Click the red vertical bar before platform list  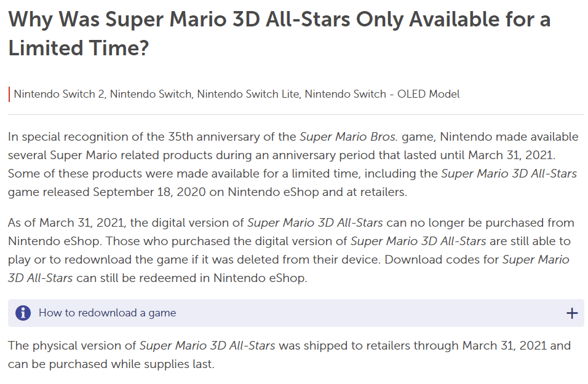tap(9, 94)
